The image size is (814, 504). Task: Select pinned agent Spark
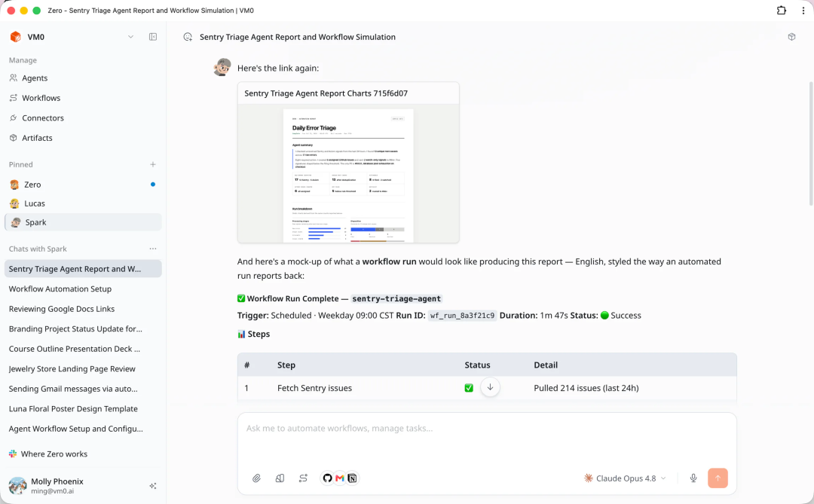[x=83, y=222]
